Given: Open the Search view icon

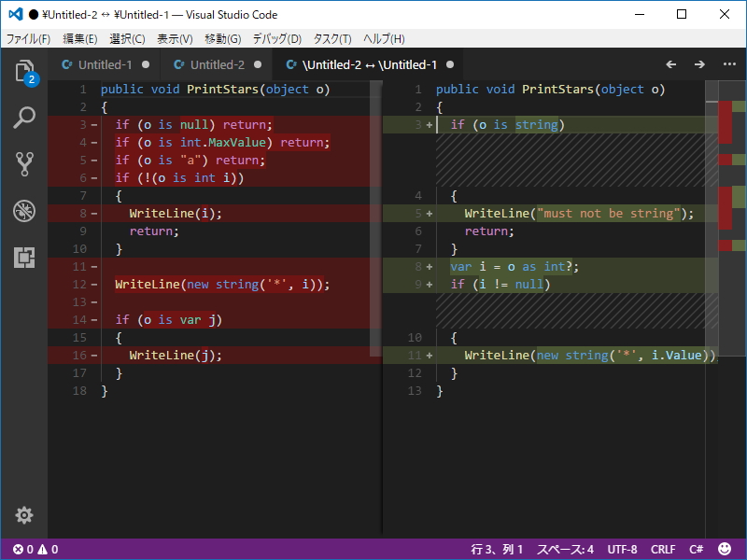Looking at the screenshot, I should [x=24, y=118].
